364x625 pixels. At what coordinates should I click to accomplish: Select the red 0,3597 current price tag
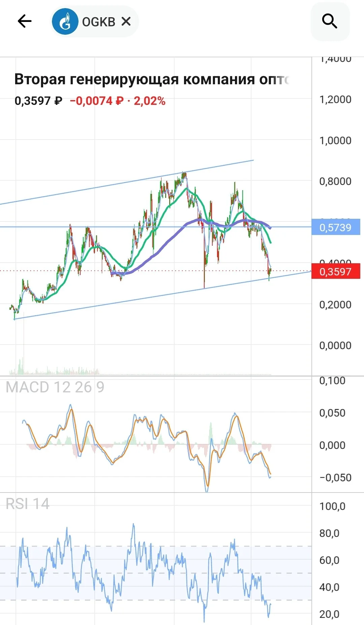pyautogui.click(x=336, y=271)
